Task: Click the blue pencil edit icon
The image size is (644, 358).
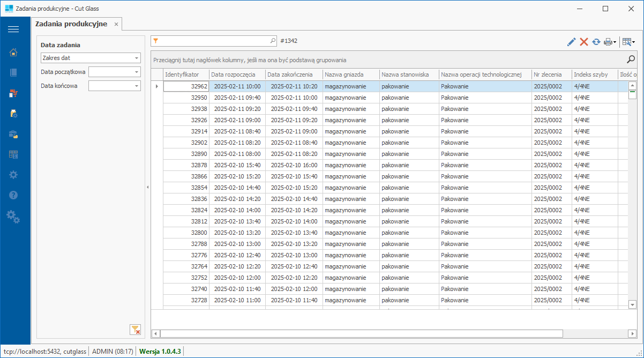Action: click(571, 42)
